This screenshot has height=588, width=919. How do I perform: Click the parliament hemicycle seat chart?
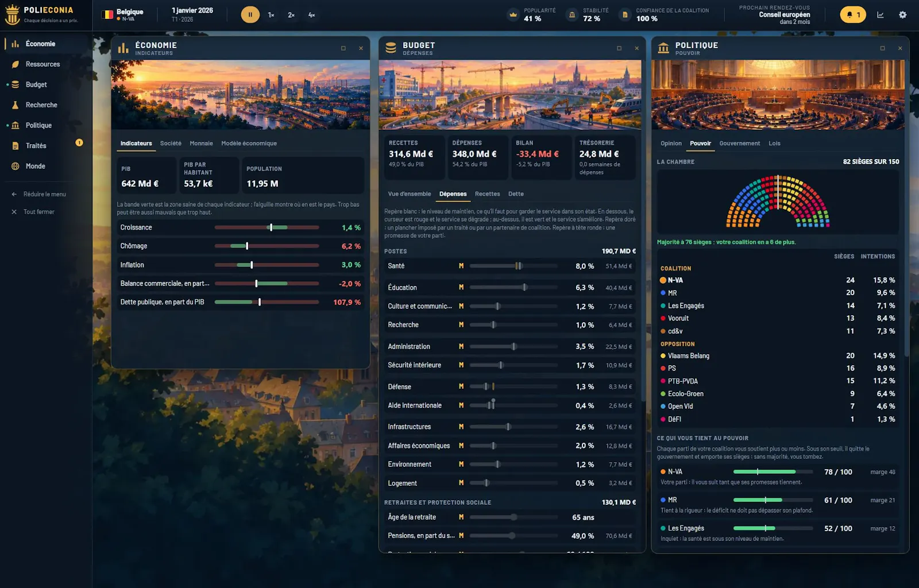[778, 202]
